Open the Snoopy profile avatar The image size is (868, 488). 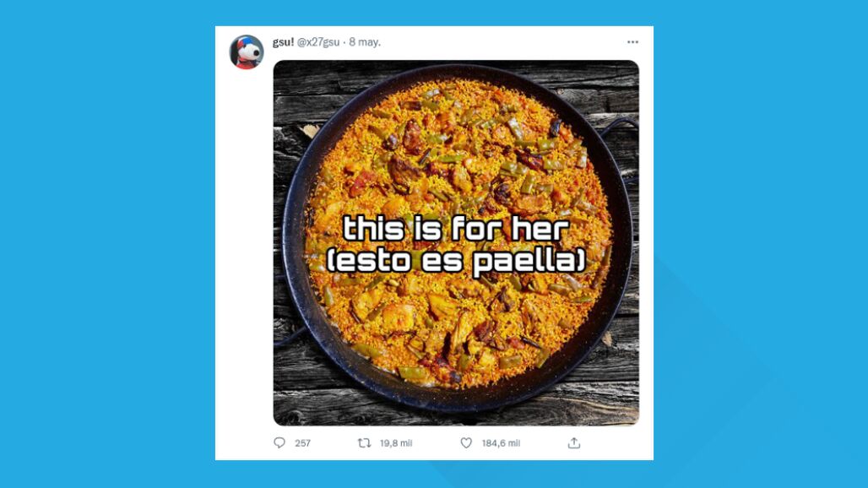click(x=247, y=52)
